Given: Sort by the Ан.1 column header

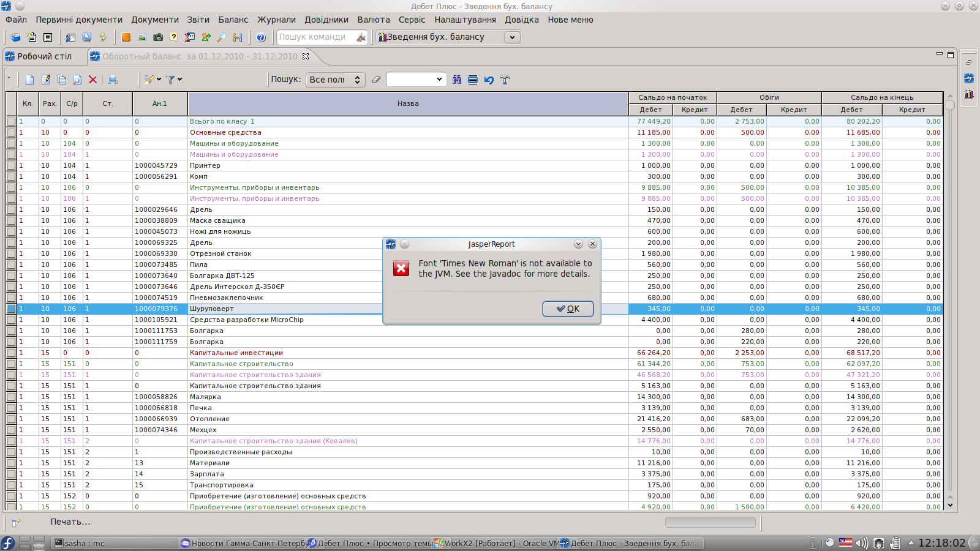Looking at the screenshot, I should pyautogui.click(x=160, y=103).
